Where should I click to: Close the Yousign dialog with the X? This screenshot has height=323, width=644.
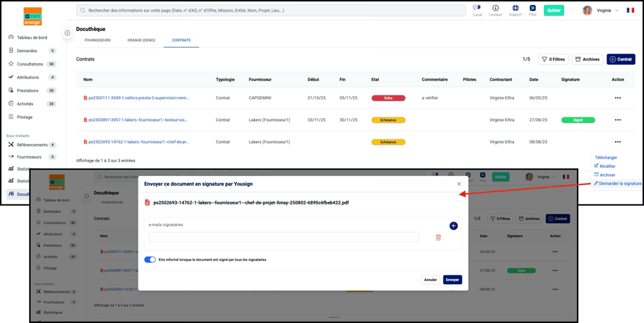459,184
